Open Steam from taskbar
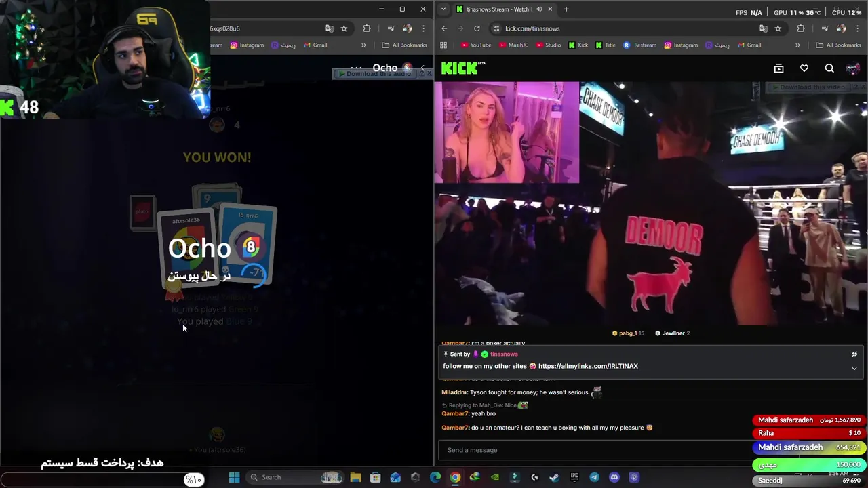 (554, 477)
